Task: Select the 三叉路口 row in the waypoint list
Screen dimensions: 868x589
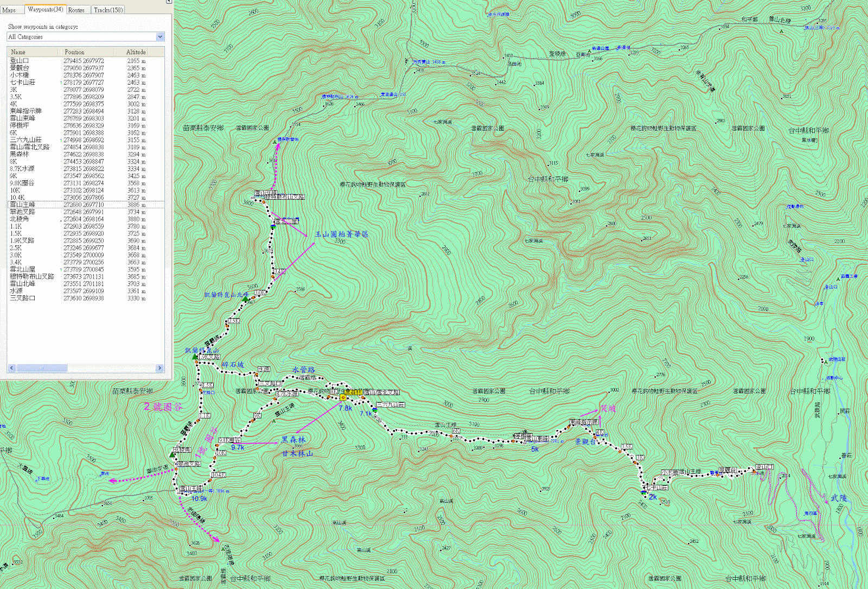Action: point(86,298)
